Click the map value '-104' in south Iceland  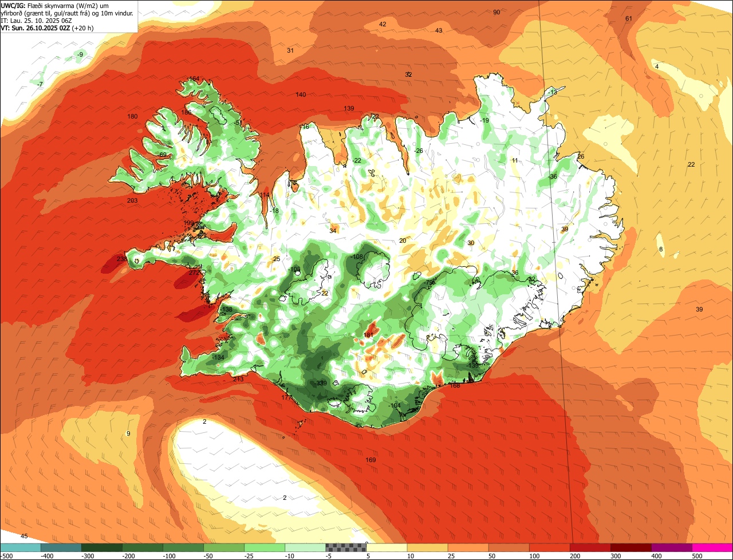tap(395, 405)
